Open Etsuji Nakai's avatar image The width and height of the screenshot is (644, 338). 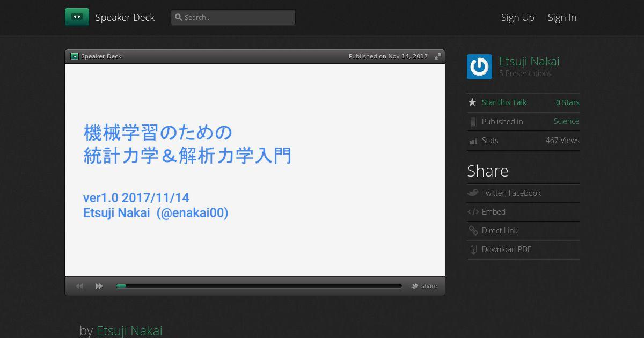479,67
